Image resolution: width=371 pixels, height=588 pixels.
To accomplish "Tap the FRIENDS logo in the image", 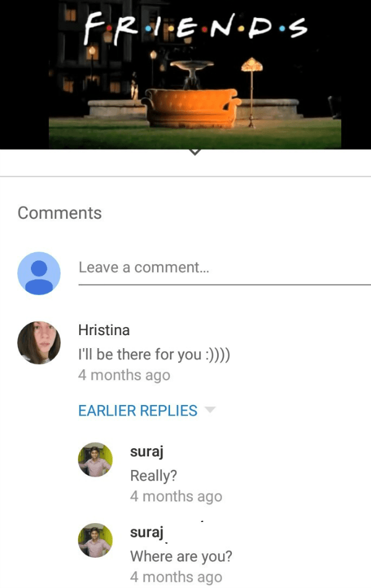I will point(195,28).
